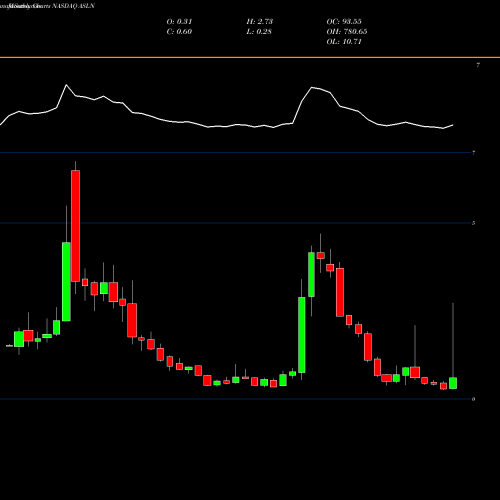Image resolution: width=500 pixels, height=500 pixels.
Task: Select the low value "L: 0.28"
Action: click(259, 32)
